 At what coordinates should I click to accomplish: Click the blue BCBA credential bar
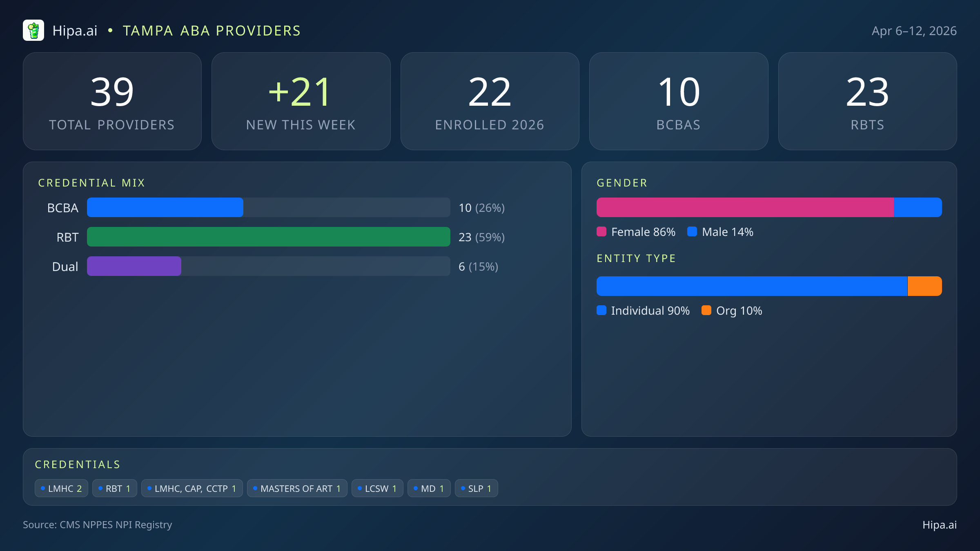coord(165,207)
